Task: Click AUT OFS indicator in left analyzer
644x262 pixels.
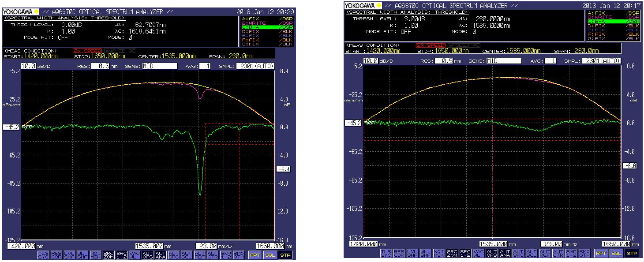Action: (x=147, y=255)
